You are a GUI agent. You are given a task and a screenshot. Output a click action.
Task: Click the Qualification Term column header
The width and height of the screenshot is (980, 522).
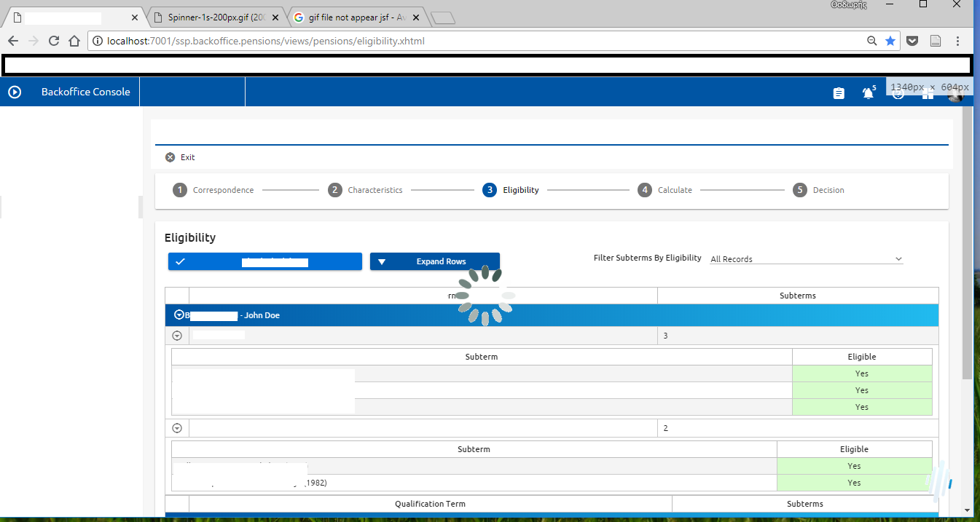(430, 504)
